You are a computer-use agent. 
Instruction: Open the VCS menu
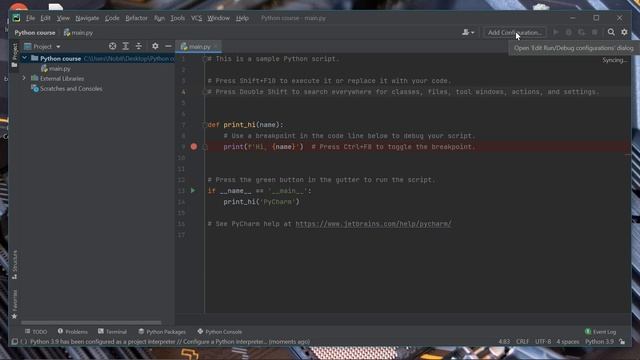(x=196, y=18)
